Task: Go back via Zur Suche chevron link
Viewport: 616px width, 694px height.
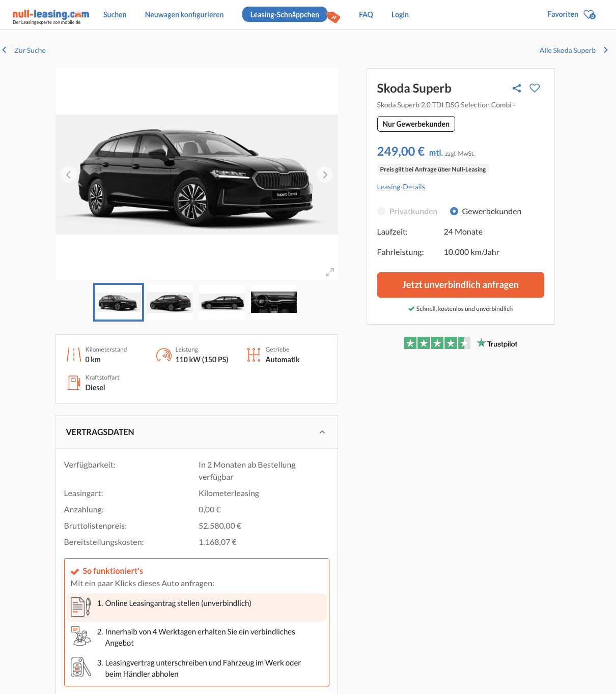Action: [x=24, y=50]
